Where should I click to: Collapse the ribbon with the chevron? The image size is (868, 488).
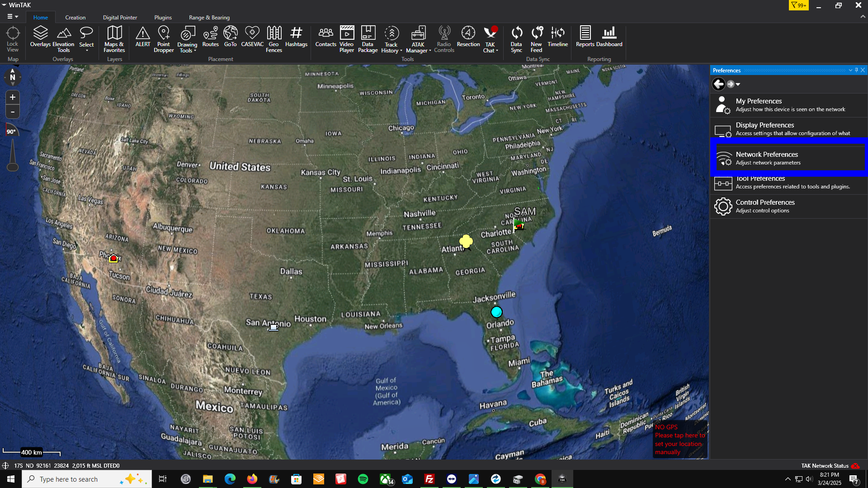[x=863, y=17]
